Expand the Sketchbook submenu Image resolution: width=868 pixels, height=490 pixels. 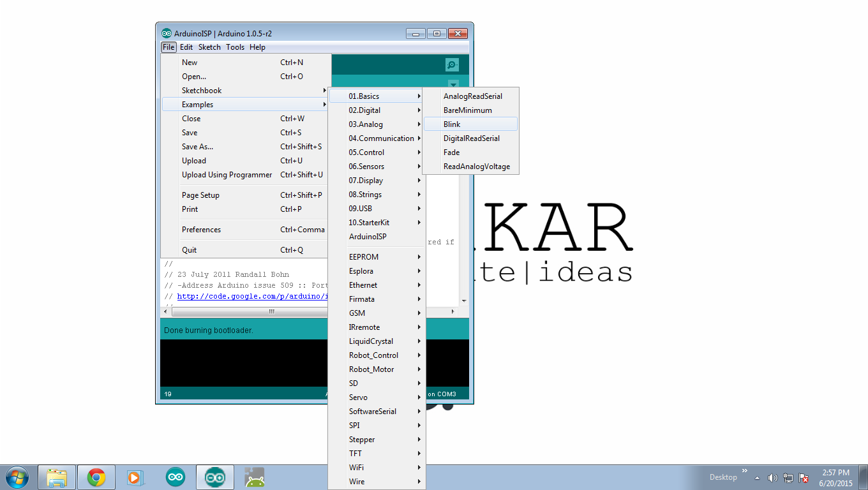(x=246, y=91)
